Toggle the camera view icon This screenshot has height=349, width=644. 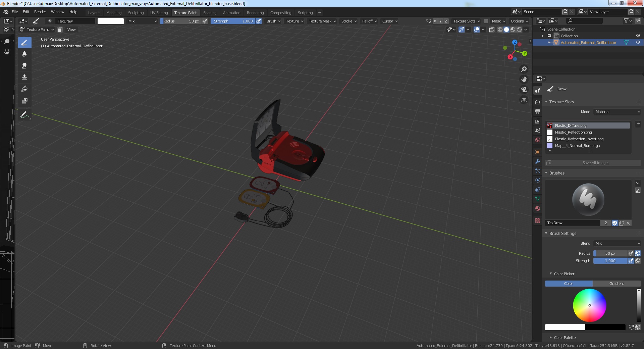[x=524, y=90]
